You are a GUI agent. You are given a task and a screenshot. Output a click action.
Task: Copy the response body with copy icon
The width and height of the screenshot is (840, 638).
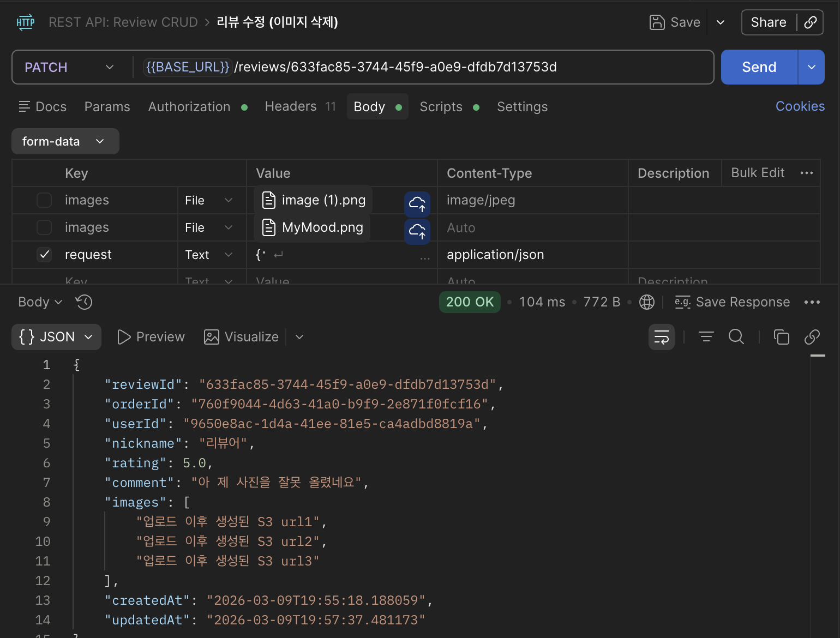(782, 337)
